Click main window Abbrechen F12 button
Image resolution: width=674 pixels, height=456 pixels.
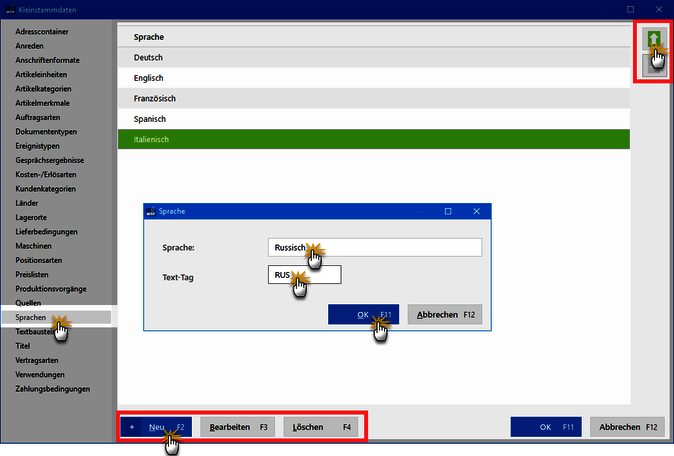(x=628, y=427)
